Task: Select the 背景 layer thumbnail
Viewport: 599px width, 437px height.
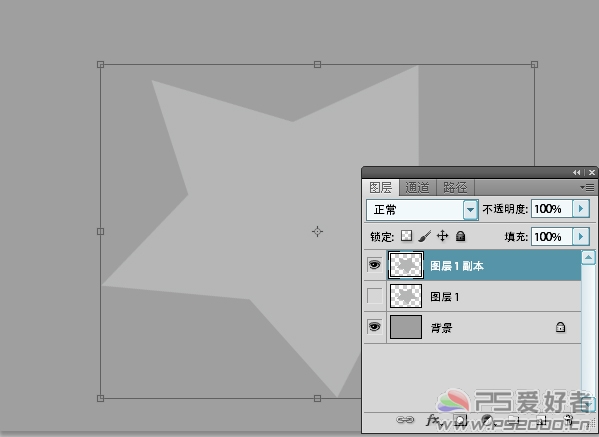Action: [x=406, y=327]
